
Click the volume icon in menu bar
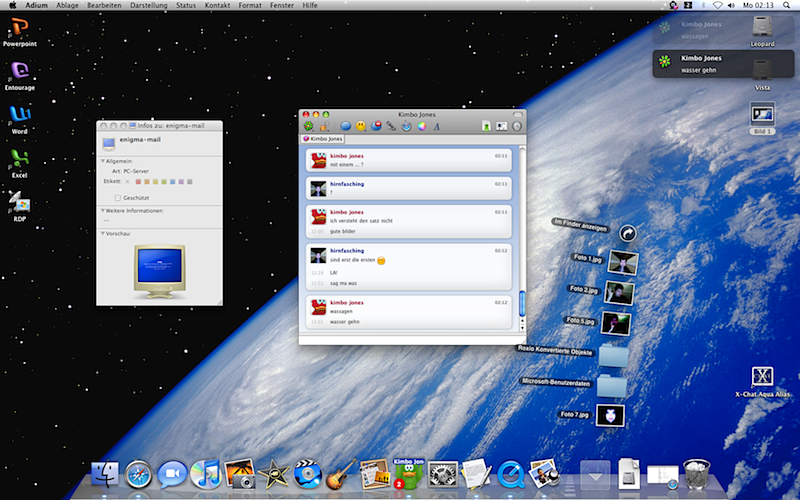(731, 5)
